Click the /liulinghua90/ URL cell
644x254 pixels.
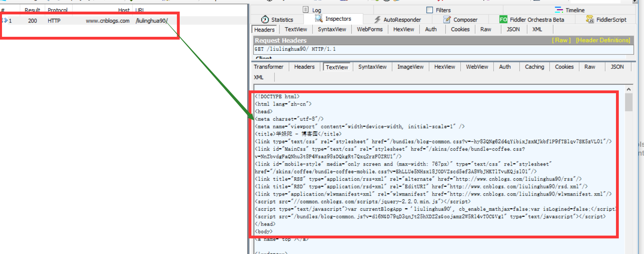click(x=152, y=21)
